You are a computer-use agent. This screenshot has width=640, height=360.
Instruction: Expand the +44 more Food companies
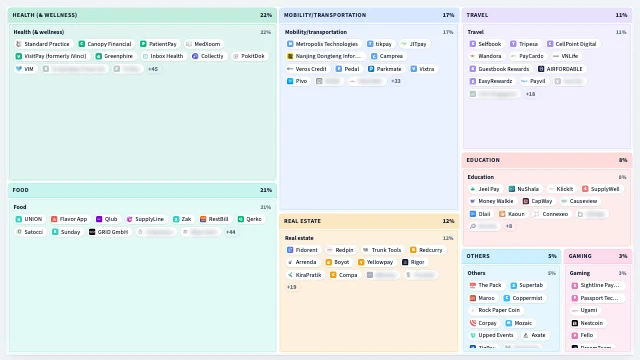(231, 232)
